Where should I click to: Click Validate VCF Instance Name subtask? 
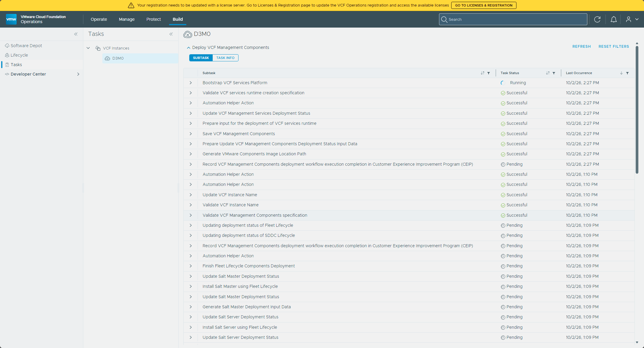click(x=230, y=205)
